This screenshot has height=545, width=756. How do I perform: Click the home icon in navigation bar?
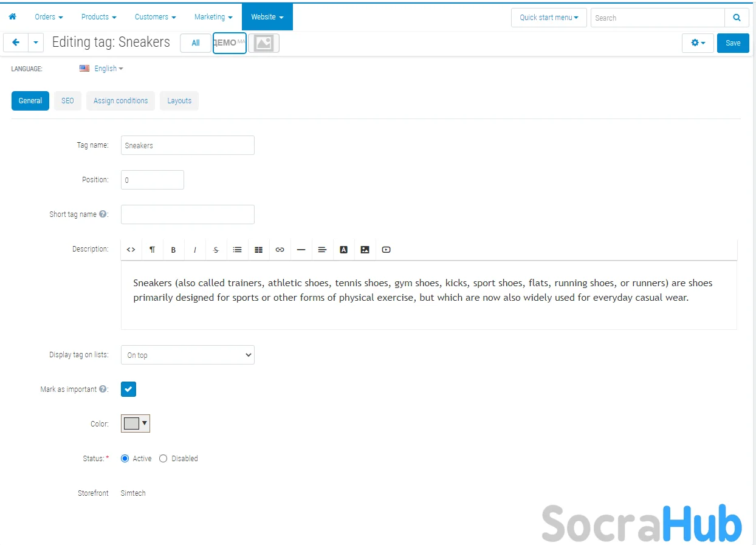(x=12, y=17)
